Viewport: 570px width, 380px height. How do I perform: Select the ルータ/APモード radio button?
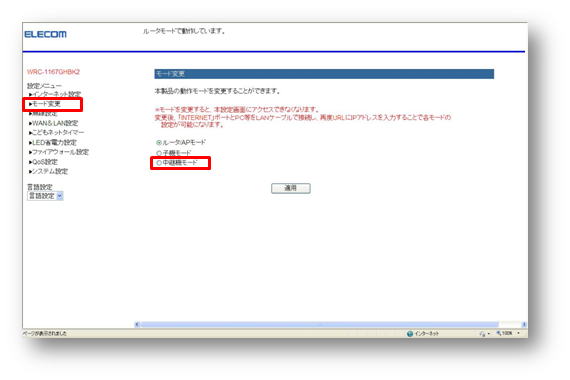[159, 143]
